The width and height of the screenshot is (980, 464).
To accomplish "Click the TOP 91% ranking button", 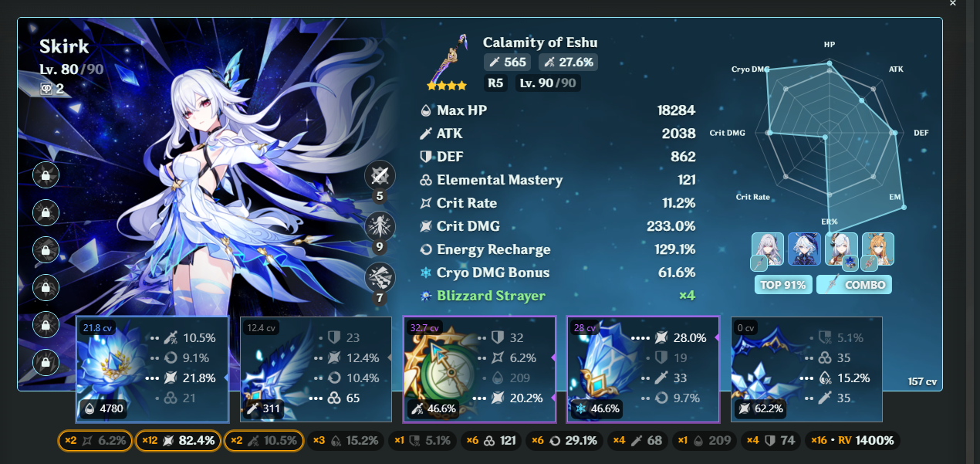I will 782,285.
